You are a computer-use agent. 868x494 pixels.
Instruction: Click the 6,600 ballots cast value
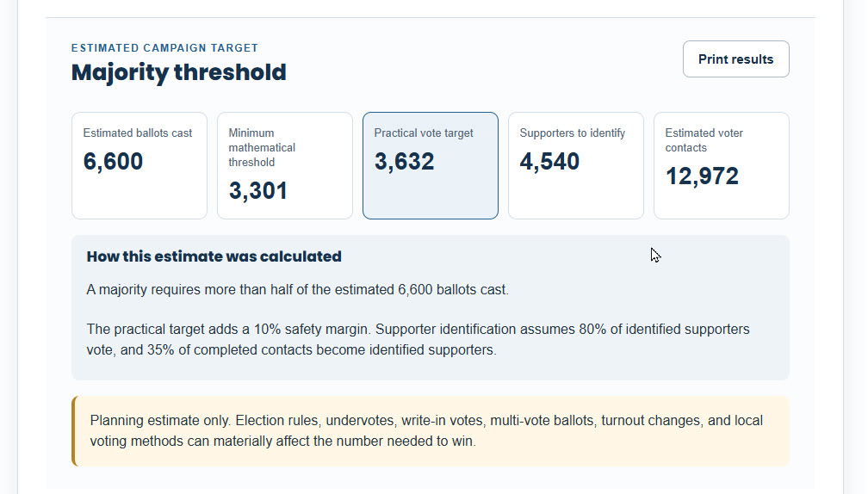coord(113,162)
